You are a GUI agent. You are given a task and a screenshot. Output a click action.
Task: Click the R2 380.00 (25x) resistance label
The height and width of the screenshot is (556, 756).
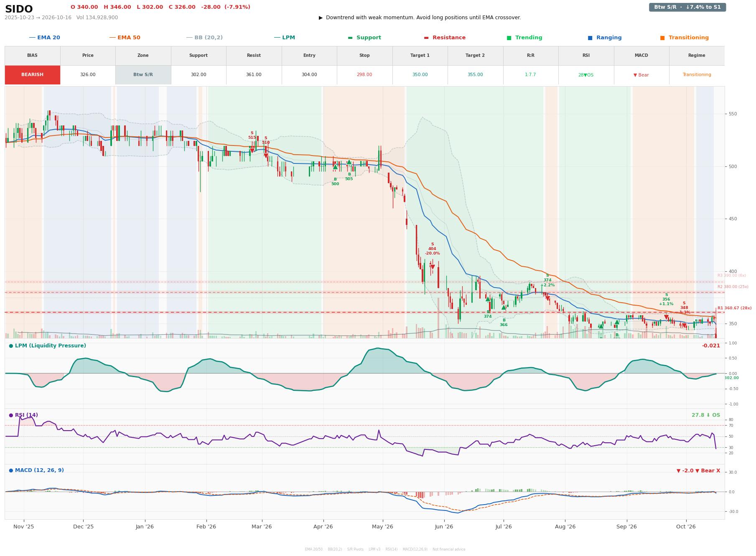(733, 287)
